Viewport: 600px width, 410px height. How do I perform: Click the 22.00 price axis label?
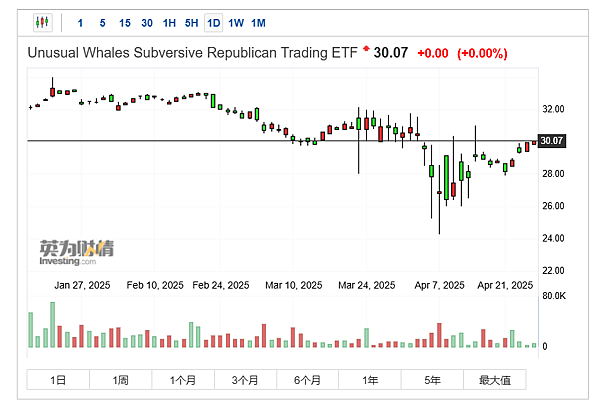click(x=553, y=271)
